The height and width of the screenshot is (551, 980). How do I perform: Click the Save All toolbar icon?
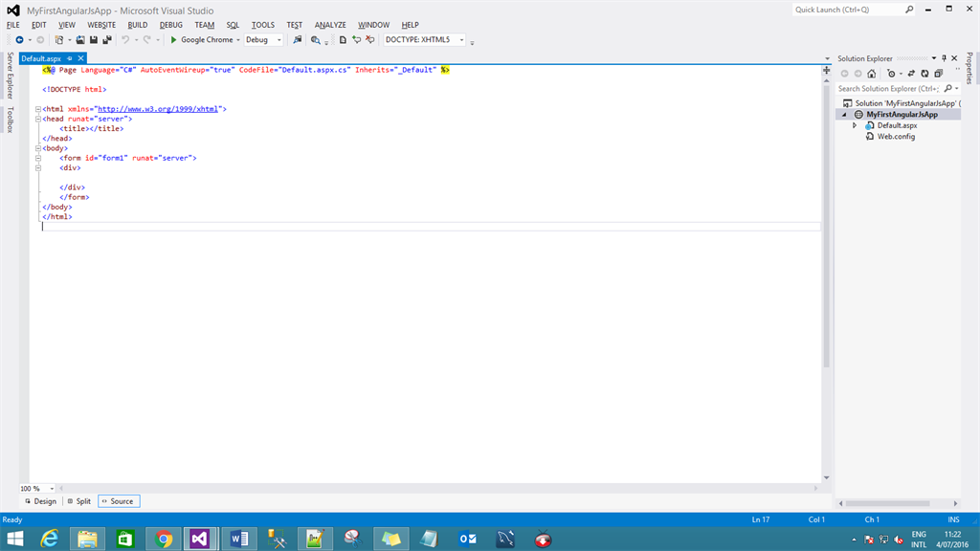tap(107, 40)
